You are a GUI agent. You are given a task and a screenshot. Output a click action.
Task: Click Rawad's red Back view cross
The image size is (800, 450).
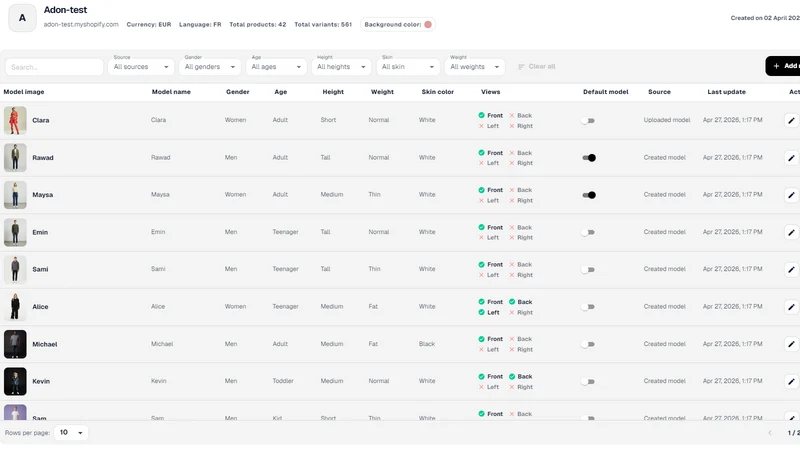(x=512, y=153)
